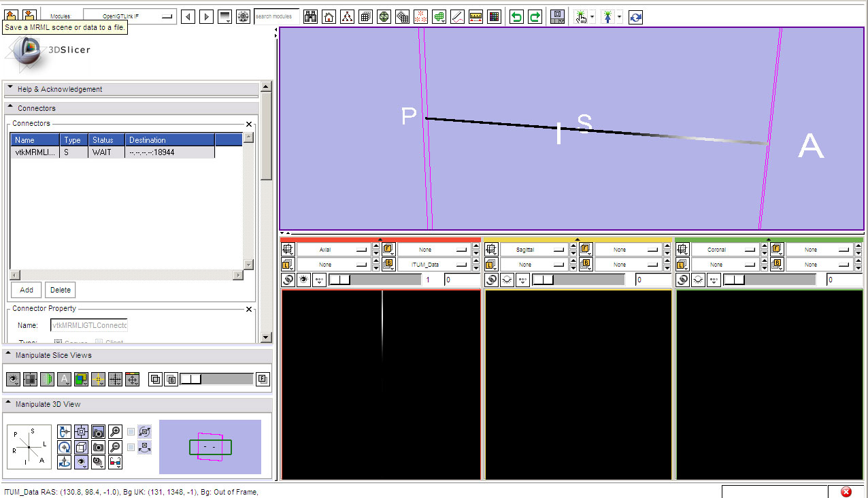Click the Add connector button
The image size is (868, 498).
coord(27,290)
